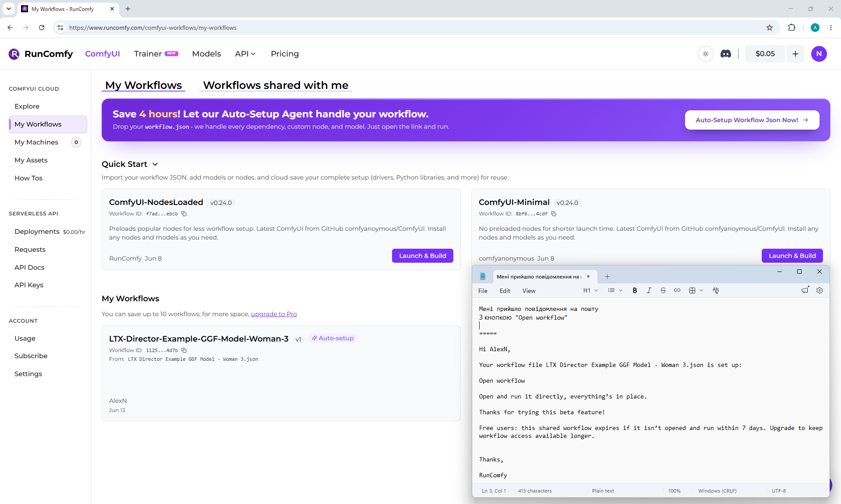Viewport: 841px width, 504px height.
Task: Follow the upgrade to Pro link
Action: (274, 314)
